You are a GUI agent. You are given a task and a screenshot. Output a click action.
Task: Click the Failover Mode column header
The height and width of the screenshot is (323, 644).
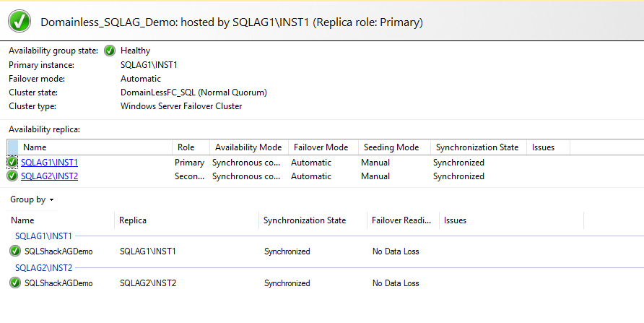320,147
